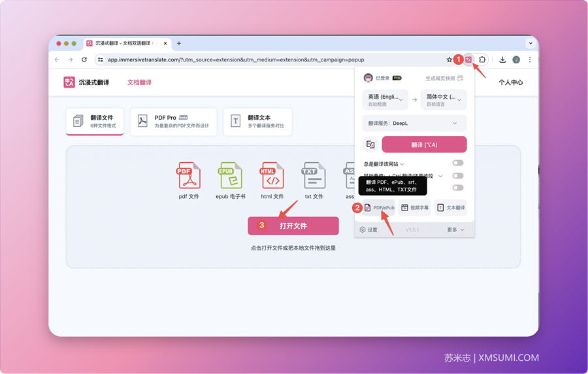The width and height of the screenshot is (588, 374).
Task: Expand the mouse hover options chevron
Action: [x=440, y=176]
